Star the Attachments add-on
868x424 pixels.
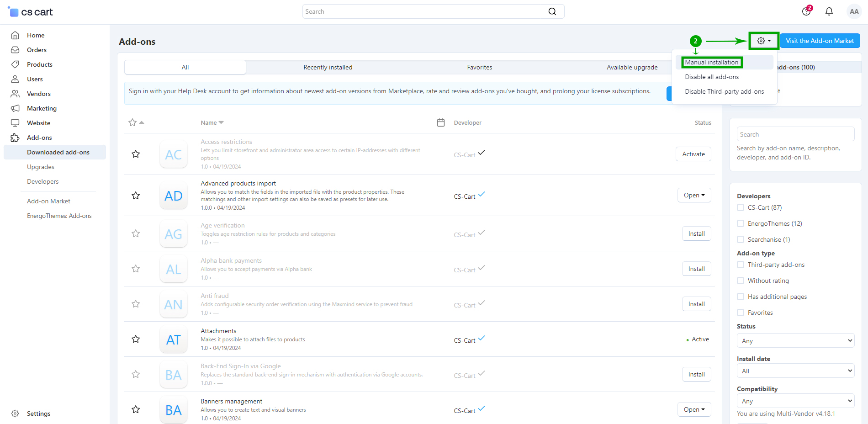coord(136,339)
